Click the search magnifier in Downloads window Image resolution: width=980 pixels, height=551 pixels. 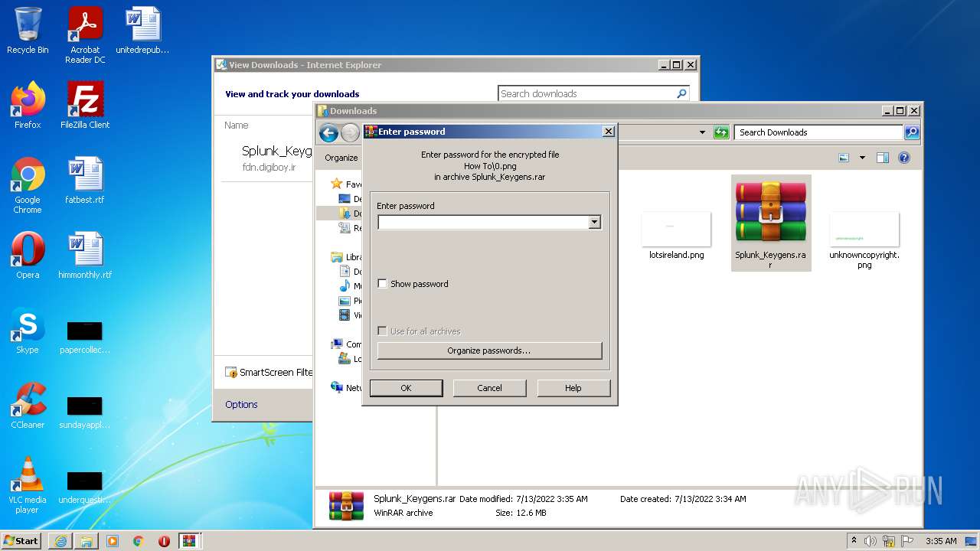pyautogui.click(x=911, y=132)
